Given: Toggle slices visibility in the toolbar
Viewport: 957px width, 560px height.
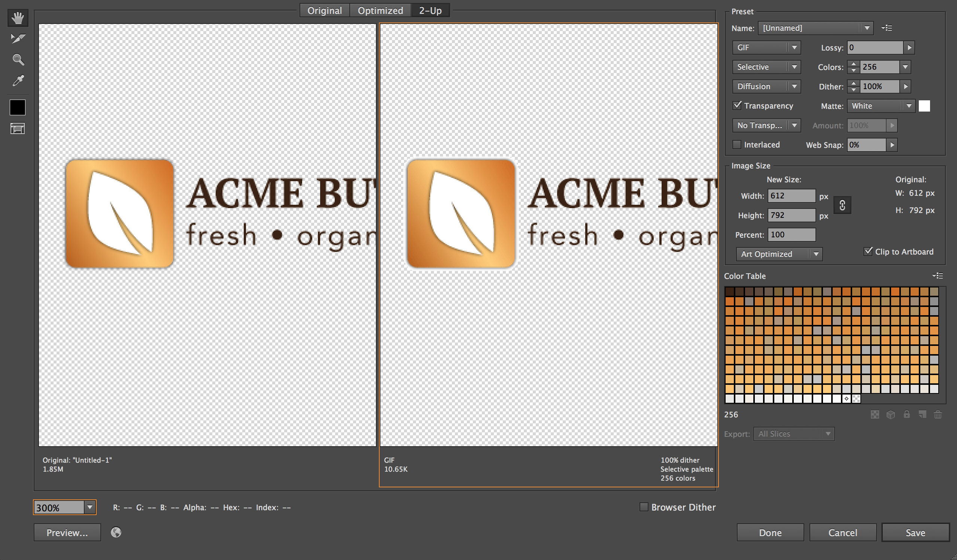Looking at the screenshot, I should click(x=18, y=128).
